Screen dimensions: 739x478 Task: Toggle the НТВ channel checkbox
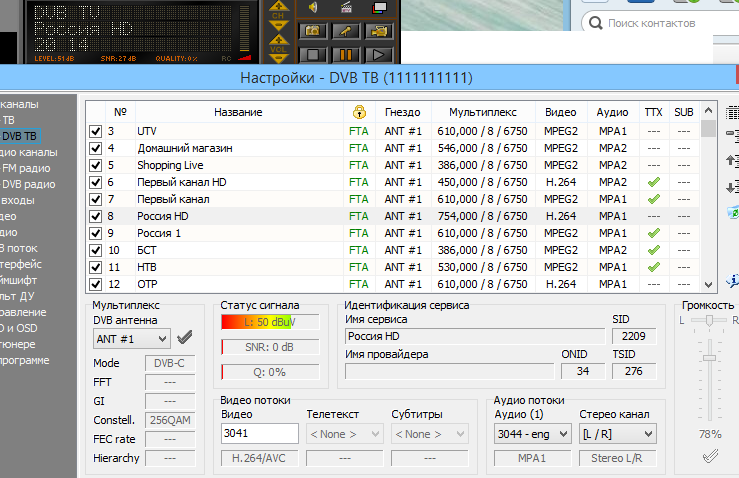pos(95,267)
